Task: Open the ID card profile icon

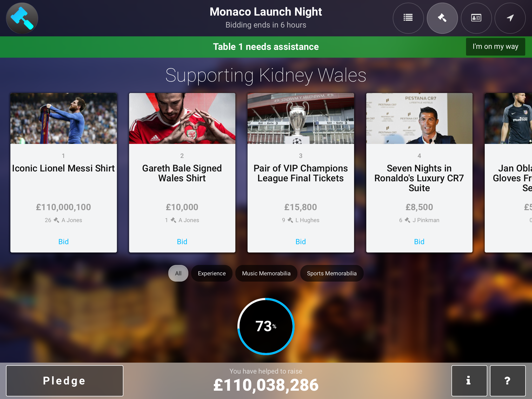Action: point(476,18)
